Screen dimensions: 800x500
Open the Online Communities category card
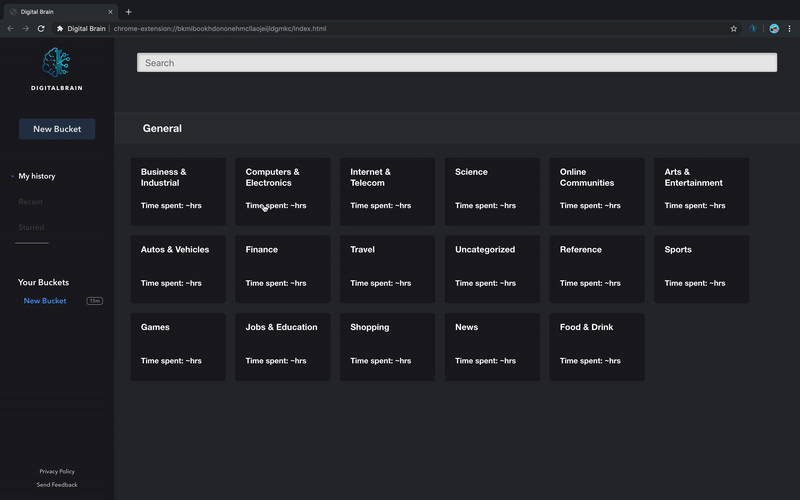coord(597,191)
